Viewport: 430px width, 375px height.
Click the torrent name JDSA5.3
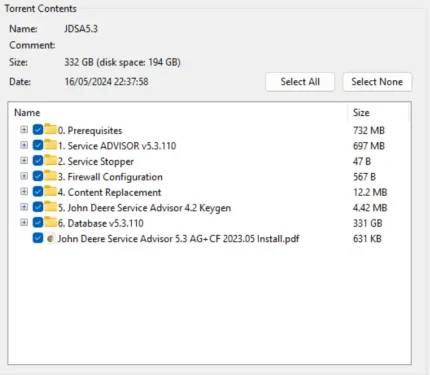[81, 29]
